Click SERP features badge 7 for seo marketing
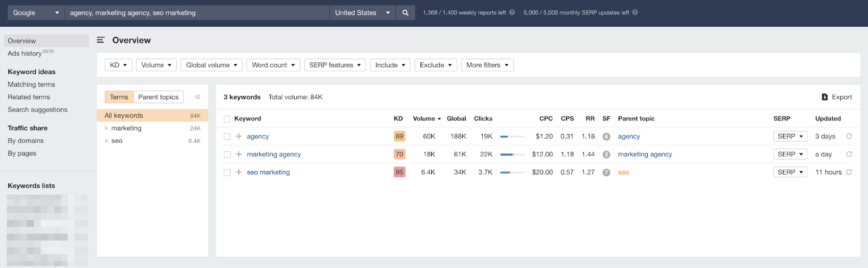 (607, 173)
